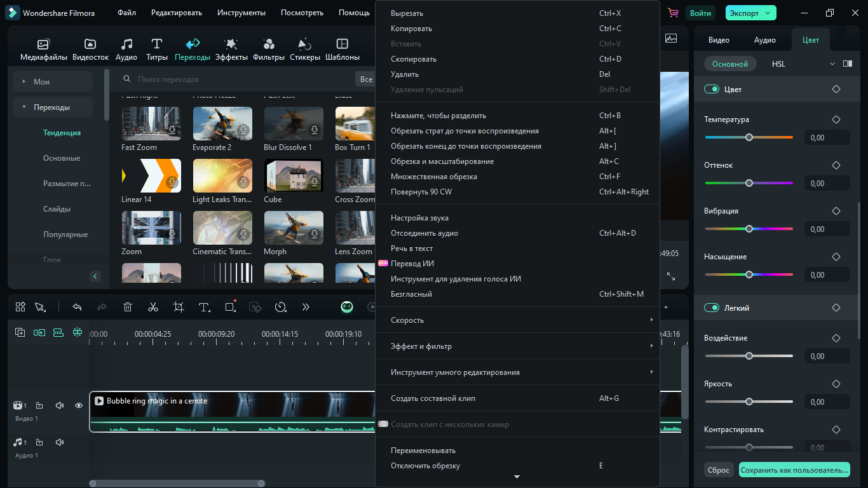
Task: Select the Fast Zoom transition thumbnail
Action: (151, 123)
